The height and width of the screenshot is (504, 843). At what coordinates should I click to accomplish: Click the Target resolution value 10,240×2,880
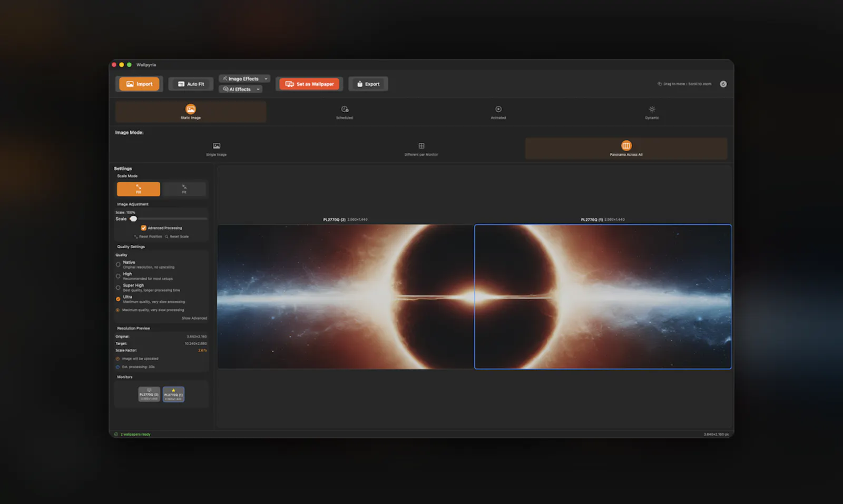pos(195,343)
